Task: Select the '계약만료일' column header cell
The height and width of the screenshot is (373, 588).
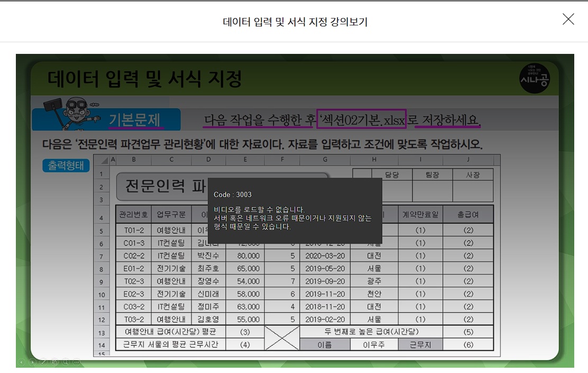Action: point(420,215)
